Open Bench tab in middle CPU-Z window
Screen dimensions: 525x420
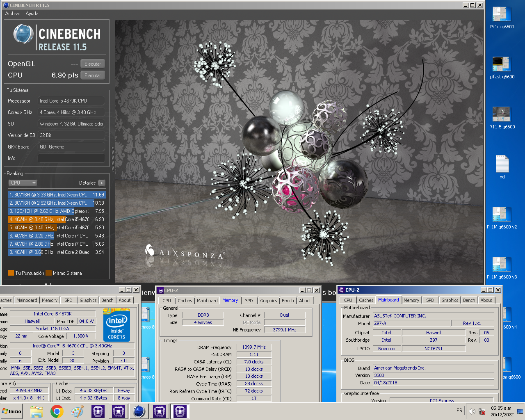[x=288, y=301]
